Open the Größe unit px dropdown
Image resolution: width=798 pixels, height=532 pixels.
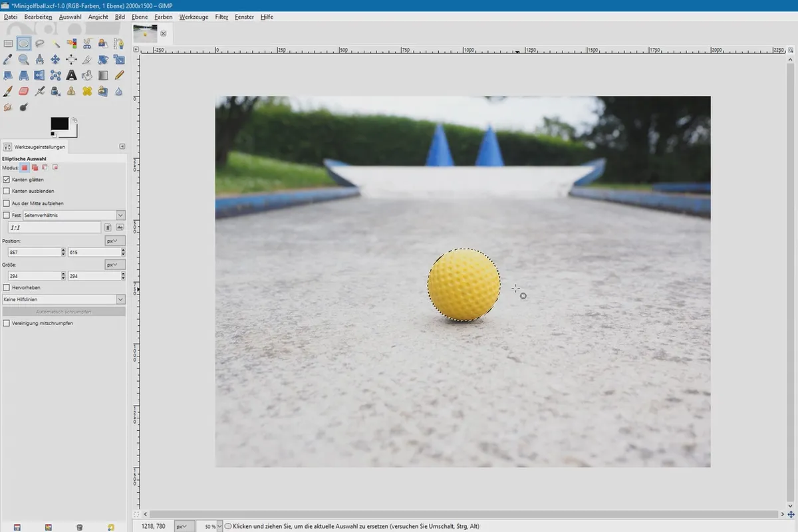pos(115,264)
